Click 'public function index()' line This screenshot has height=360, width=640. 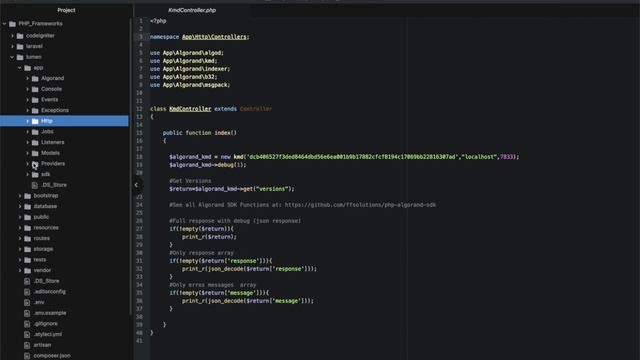200,133
